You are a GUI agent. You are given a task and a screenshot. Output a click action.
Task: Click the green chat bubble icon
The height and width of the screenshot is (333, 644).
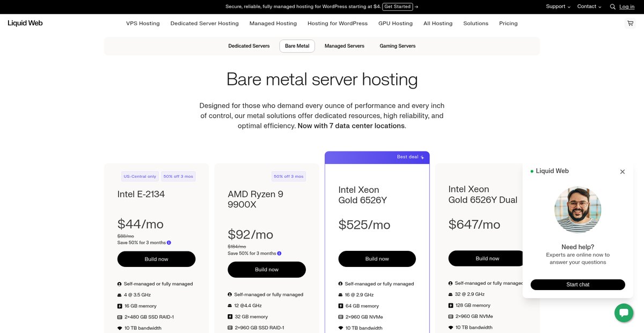point(624,313)
